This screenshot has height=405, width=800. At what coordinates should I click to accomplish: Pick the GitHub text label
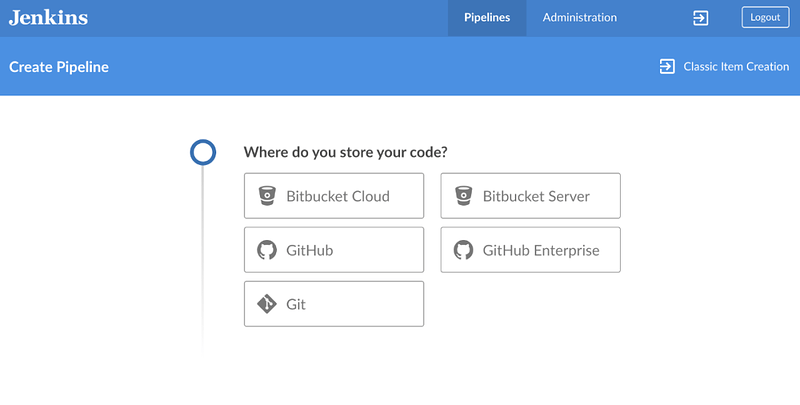(x=310, y=250)
